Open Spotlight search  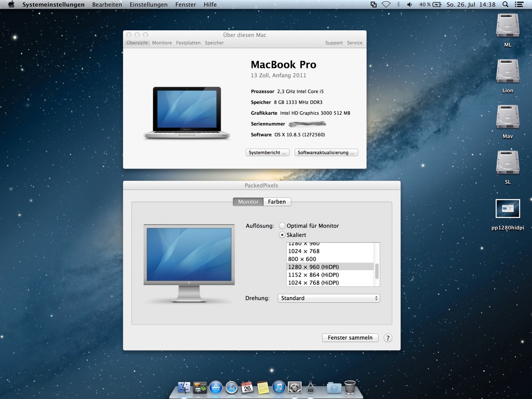[x=505, y=5]
